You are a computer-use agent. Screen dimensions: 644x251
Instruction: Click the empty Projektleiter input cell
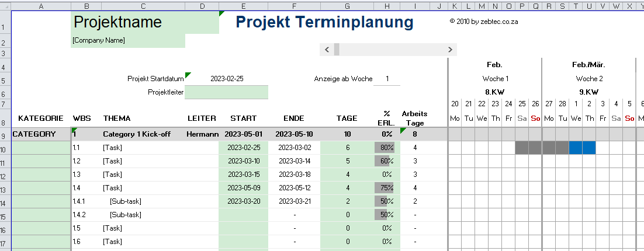pyautogui.click(x=227, y=92)
